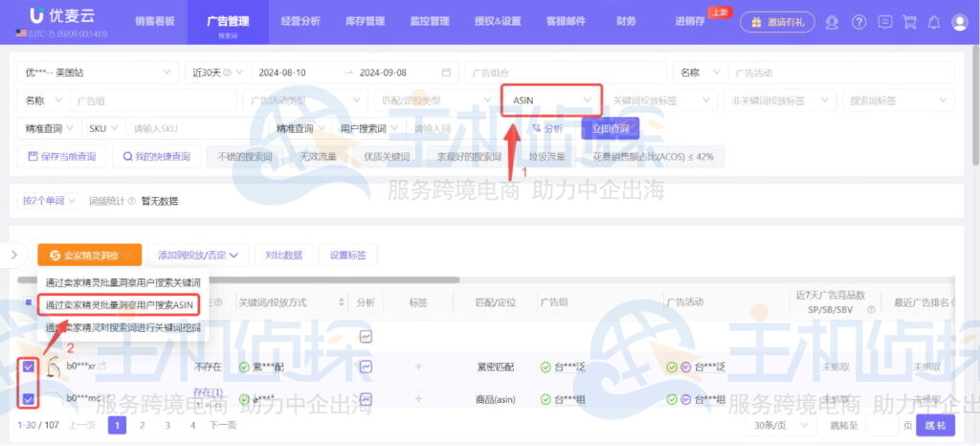Open the 添加到投放/否定 dropdown button

coord(198,255)
